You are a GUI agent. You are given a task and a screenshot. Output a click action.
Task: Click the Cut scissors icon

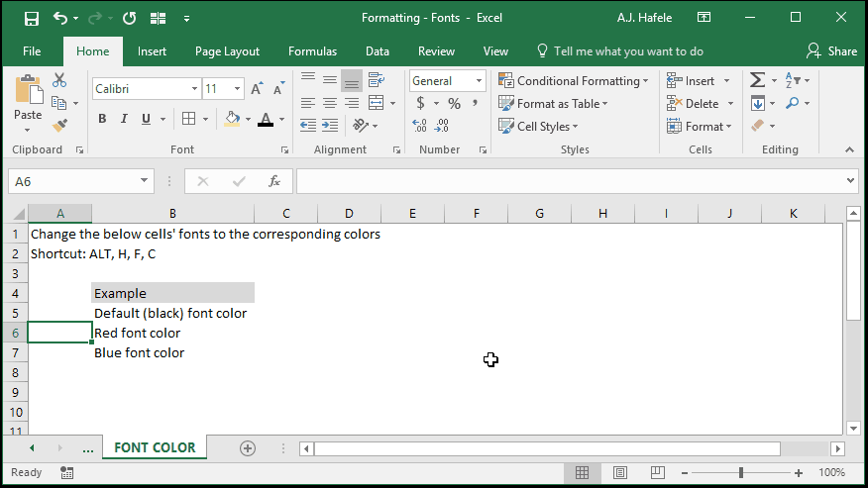[59, 81]
